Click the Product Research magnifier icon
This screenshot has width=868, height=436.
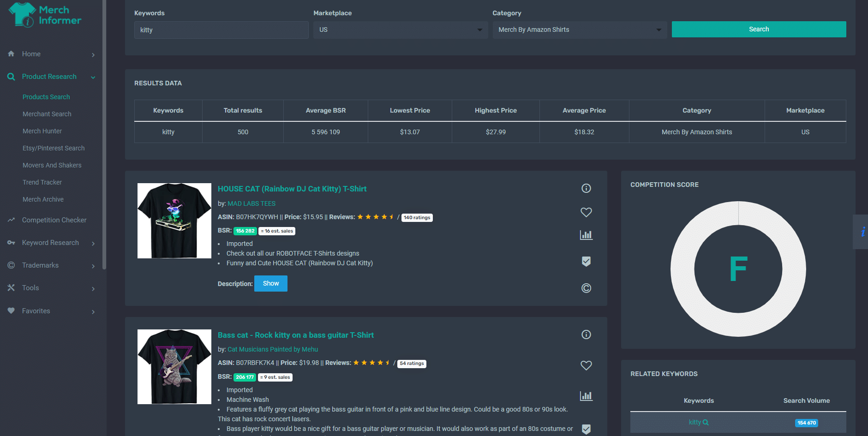tap(11, 77)
